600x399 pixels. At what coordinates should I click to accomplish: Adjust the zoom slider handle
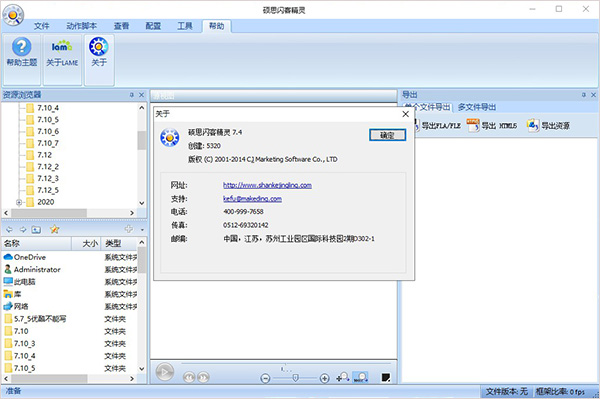click(x=295, y=378)
